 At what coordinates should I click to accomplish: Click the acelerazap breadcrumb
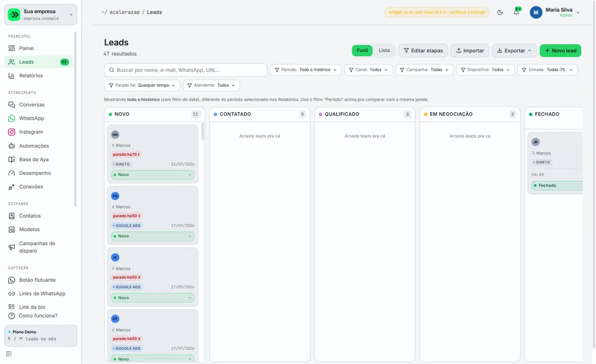pyautogui.click(x=125, y=12)
